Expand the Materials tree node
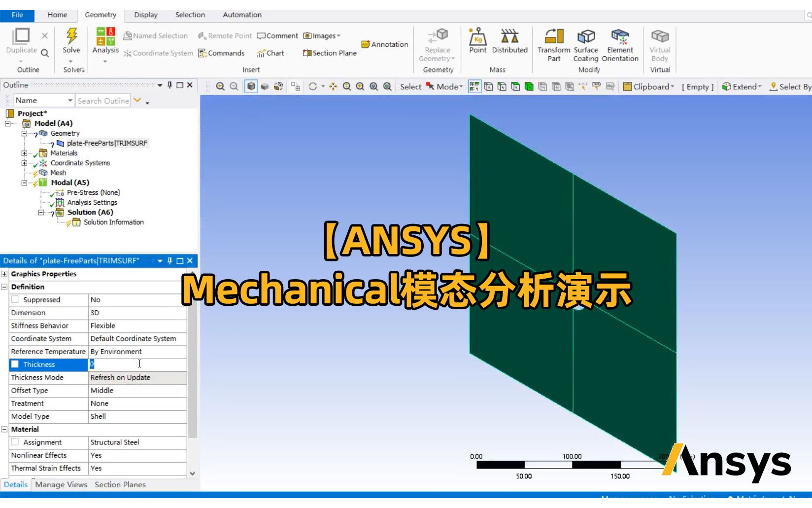This screenshot has height=508, width=812. click(x=24, y=153)
